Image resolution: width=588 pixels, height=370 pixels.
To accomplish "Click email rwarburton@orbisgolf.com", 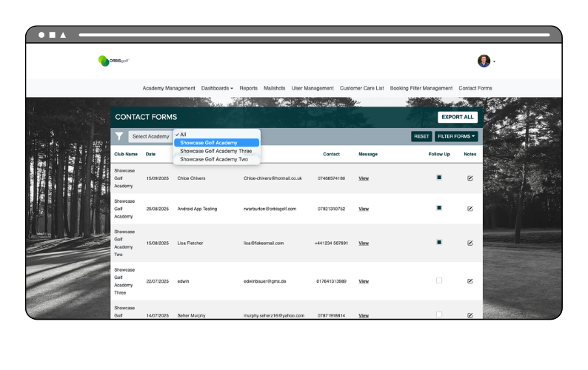I will pos(270,209).
